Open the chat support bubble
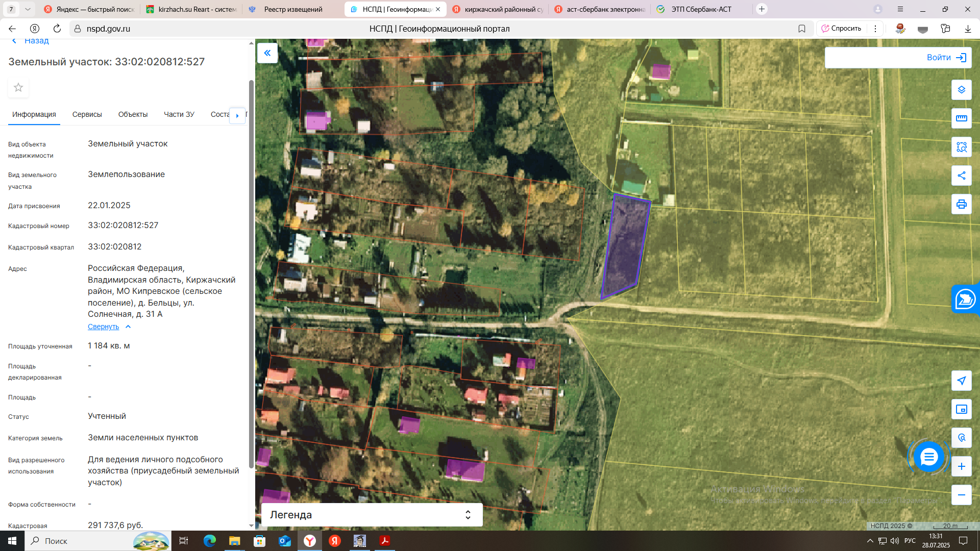The height and width of the screenshot is (551, 980). [928, 457]
